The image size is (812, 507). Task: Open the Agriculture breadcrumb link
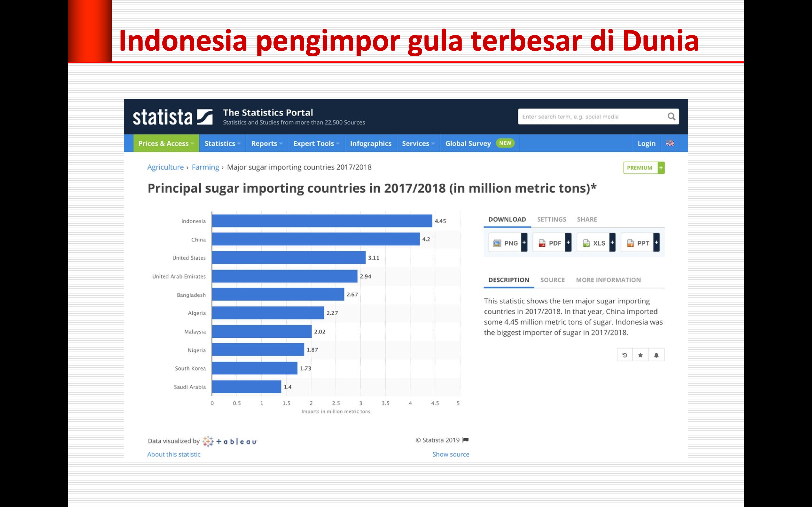pos(166,167)
